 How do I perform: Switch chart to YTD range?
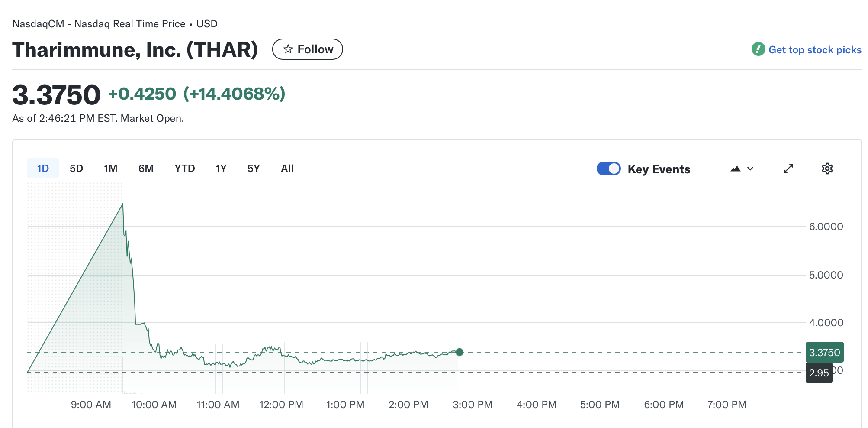184,169
